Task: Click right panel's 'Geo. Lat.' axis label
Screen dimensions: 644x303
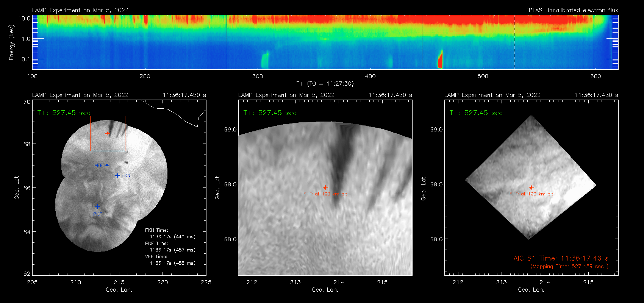Action: 424,188
